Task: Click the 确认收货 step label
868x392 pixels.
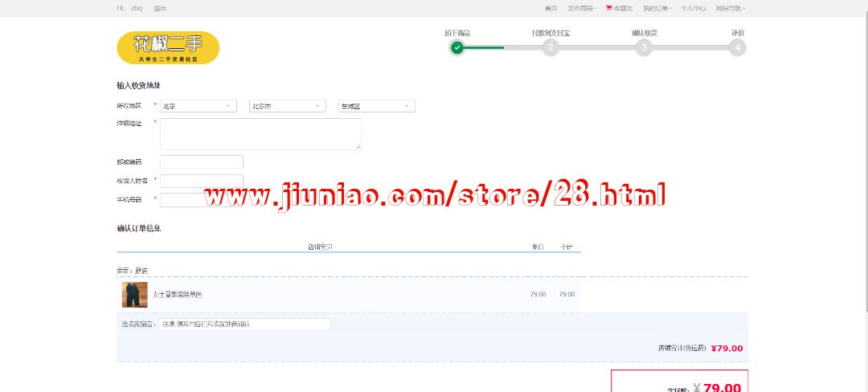Action: [x=645, y=33]
